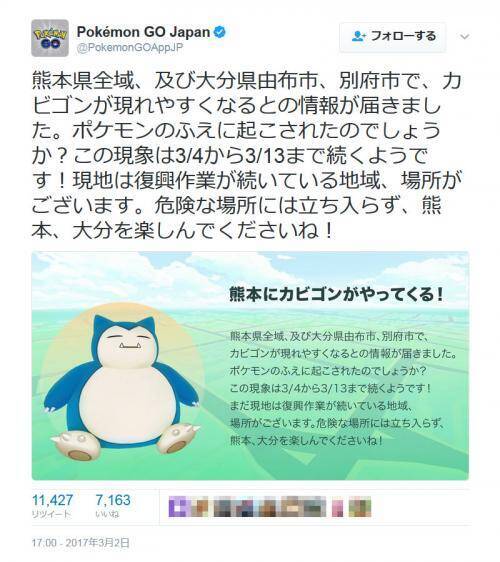
Task: Click the フォローする follow button
Action: pos(392,37)
